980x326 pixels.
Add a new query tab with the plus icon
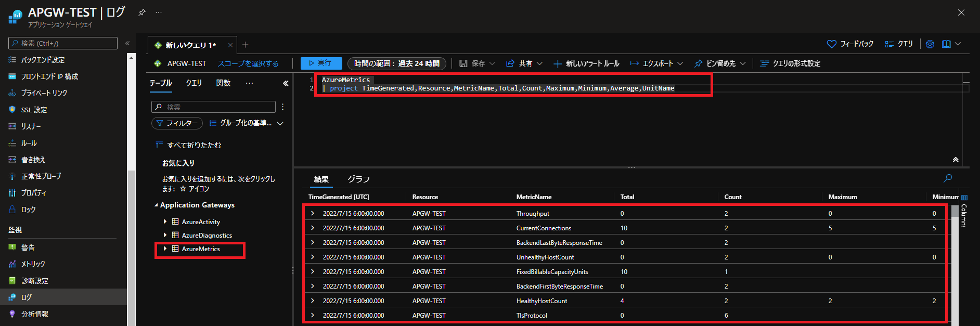tap(246, 45)
